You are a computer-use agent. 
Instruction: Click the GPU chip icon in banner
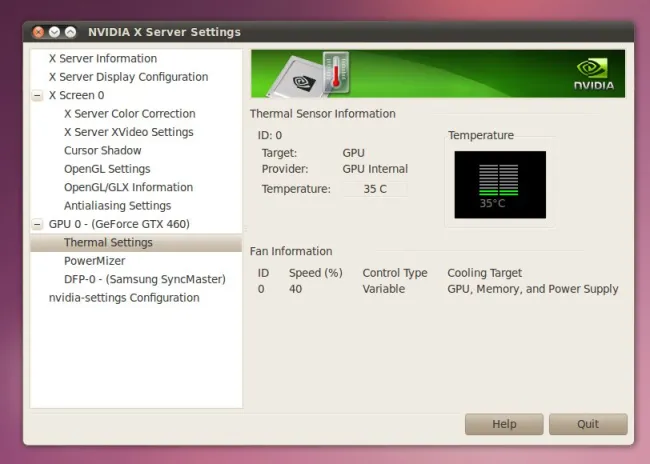pyautogui.click(x=299, y=78)
